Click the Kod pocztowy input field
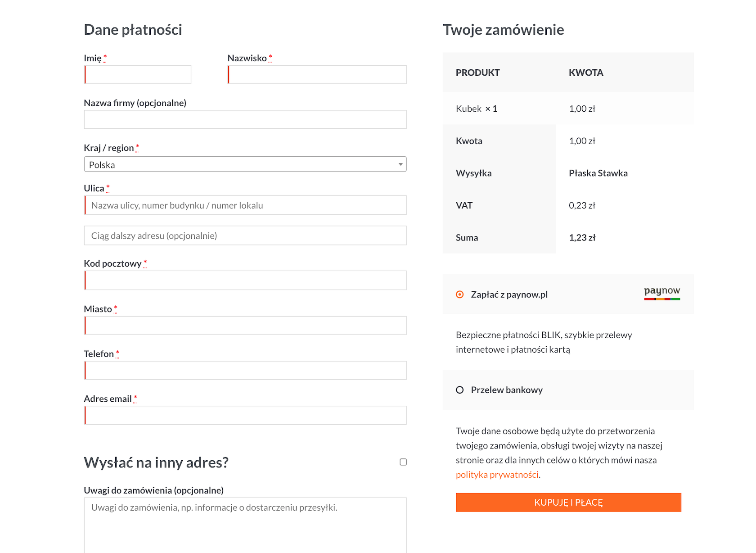The image size is (756, 553). [x=245, y=281]
